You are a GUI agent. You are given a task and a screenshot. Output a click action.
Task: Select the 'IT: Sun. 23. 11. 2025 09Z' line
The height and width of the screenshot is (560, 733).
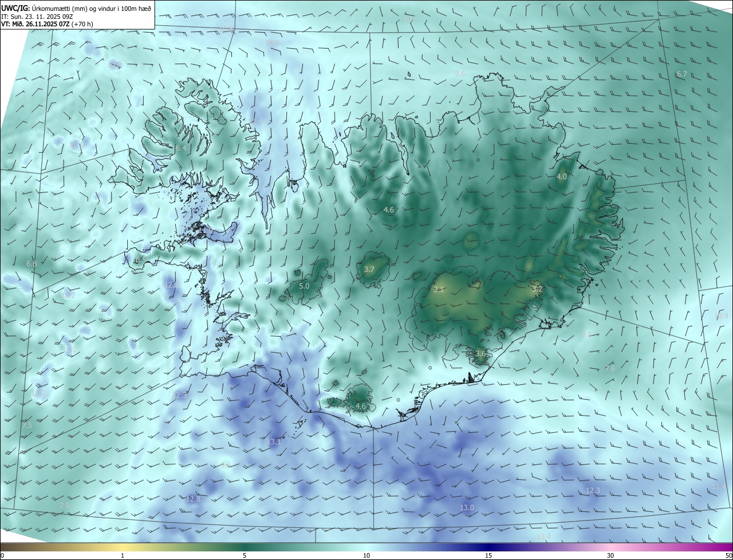pos(37,17)
